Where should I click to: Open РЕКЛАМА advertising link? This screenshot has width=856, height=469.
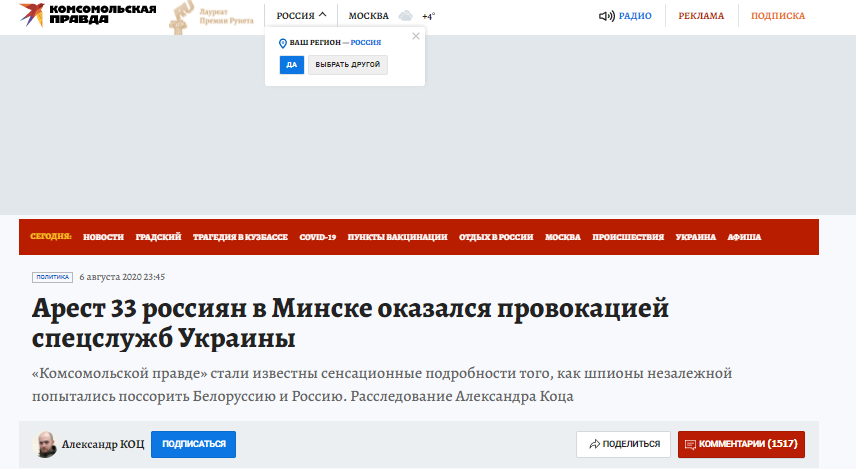click(701, 16)
